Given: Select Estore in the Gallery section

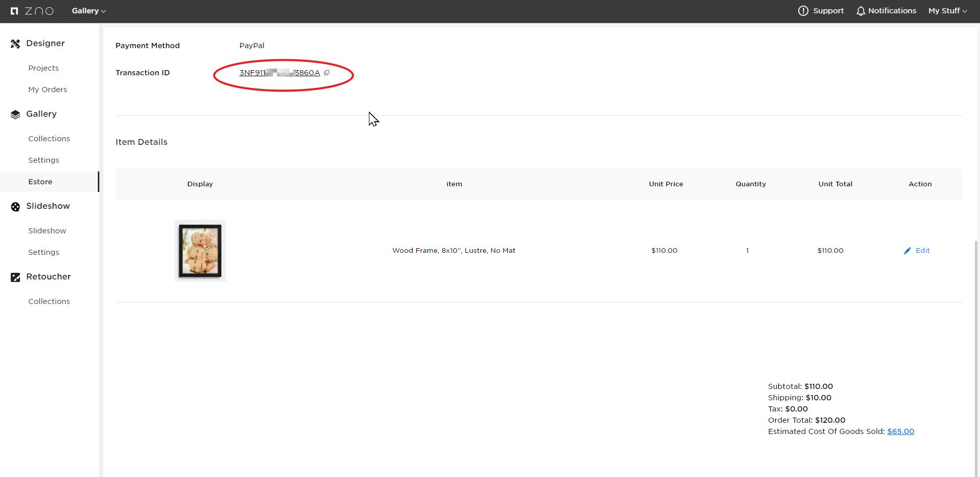Looking at the screenshot, I should pos(40,182).
